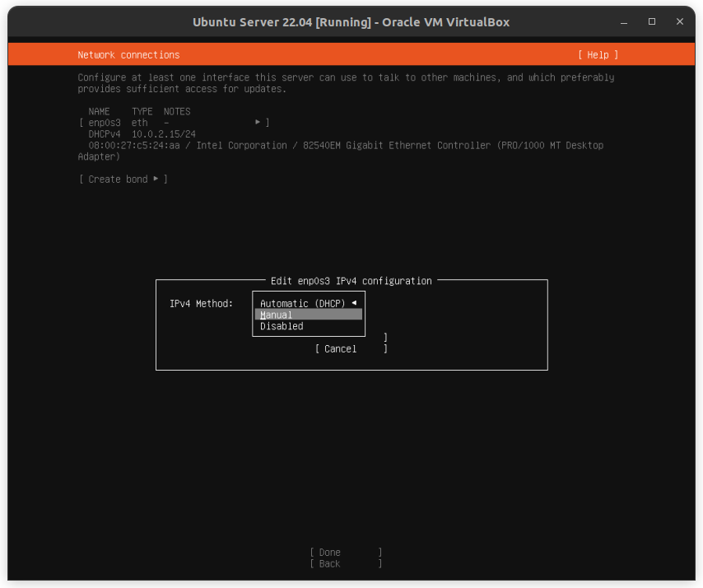Click the NOTES column header
Screen dimensions: 703x588
tap(177, 111)
